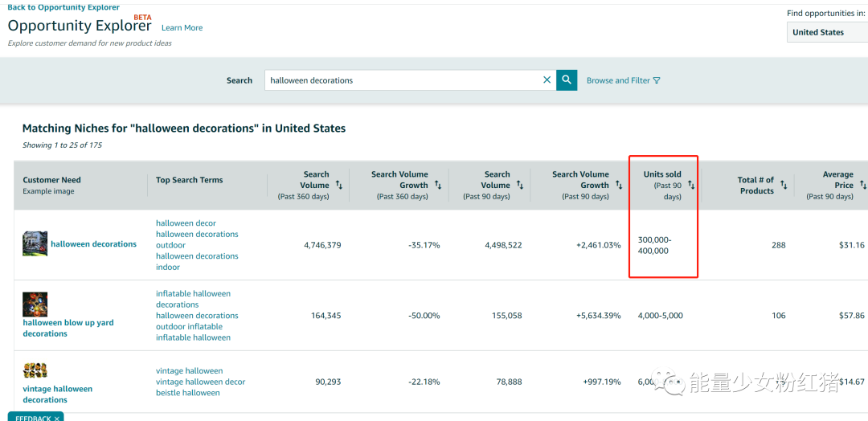Clear the search box with X icon
The height and width of the screenshot is (421, 868).
point(547,80)
